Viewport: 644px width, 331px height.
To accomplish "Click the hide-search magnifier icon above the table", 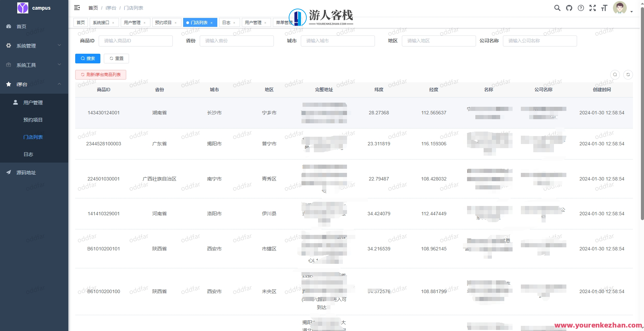I will tap(615, 74).
